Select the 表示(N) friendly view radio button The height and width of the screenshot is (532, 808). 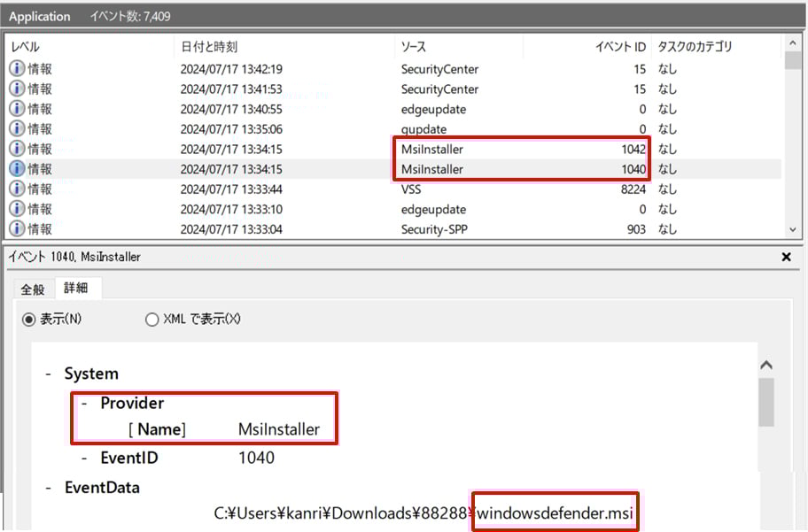coord(28,320)
